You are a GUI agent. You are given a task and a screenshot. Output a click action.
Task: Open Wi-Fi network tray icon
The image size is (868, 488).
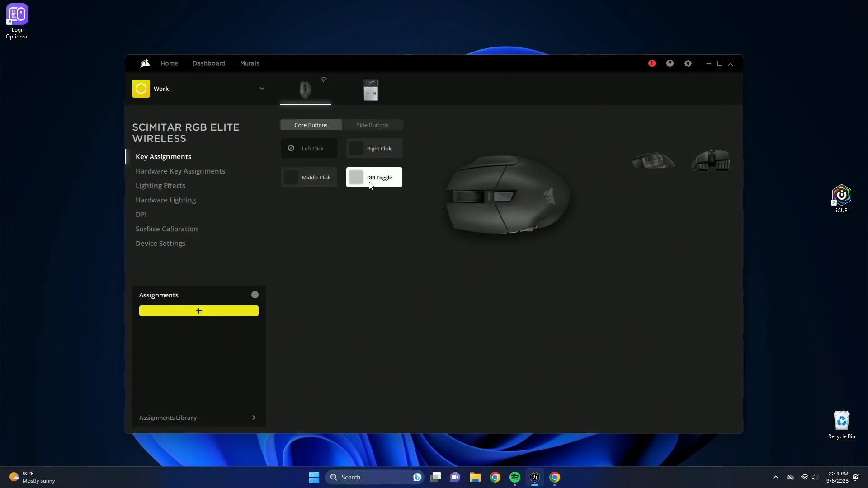(x=804, y=477)
